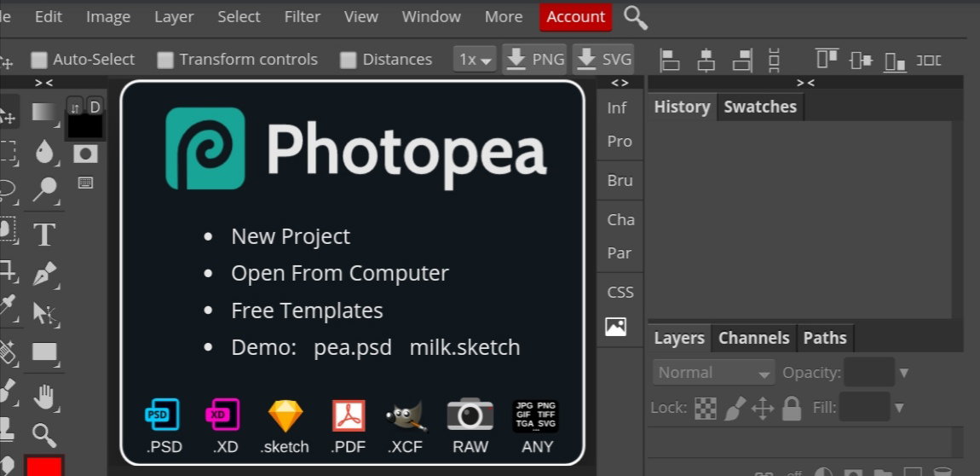Viewport: 980px width, 476px height.
Task: Distribute vertical spacing icon
Action: 774,60
